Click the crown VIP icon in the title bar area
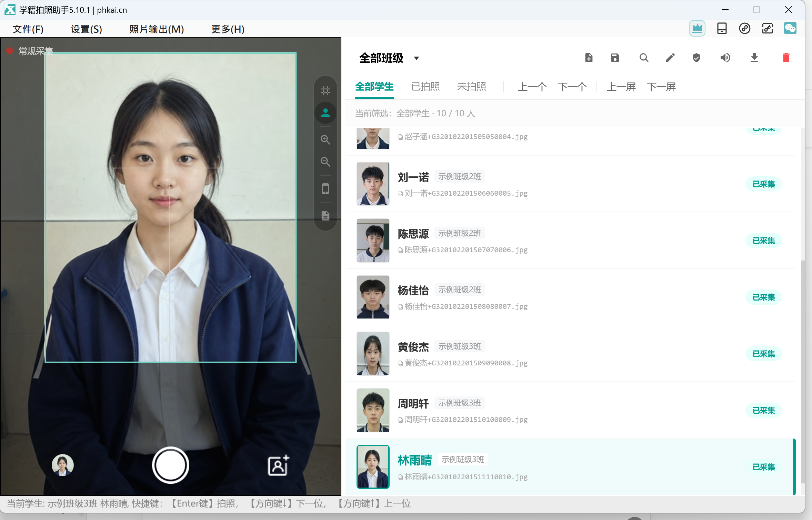This screenshot has height=520, width=812. (x=697, y=28)
